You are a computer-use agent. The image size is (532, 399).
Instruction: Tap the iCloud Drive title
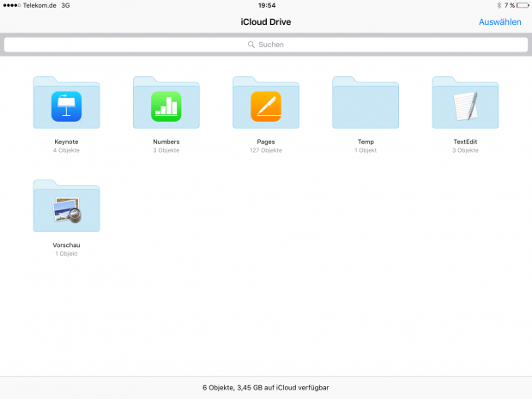pyautogui.click(x=266, y=21)
